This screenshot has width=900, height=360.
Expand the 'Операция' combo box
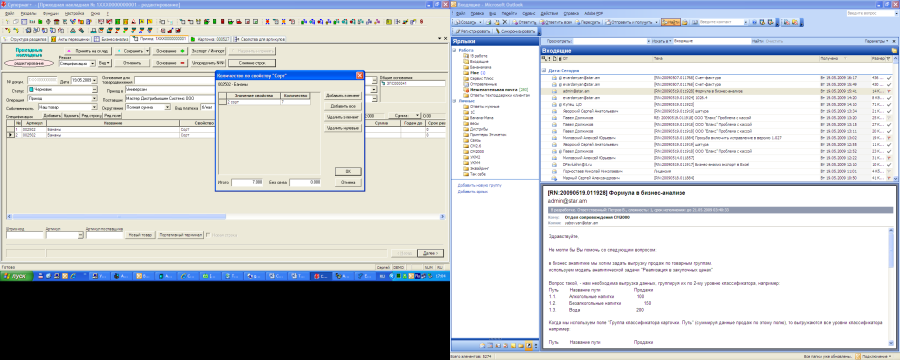pyautogui.click(x=94, y=98)
